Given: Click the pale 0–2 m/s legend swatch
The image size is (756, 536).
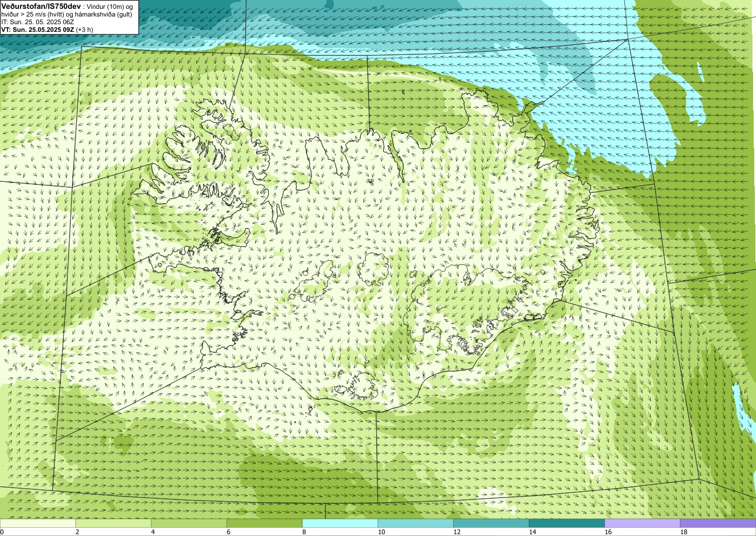Looking at the screenshot, I should [x=38, y=523].
